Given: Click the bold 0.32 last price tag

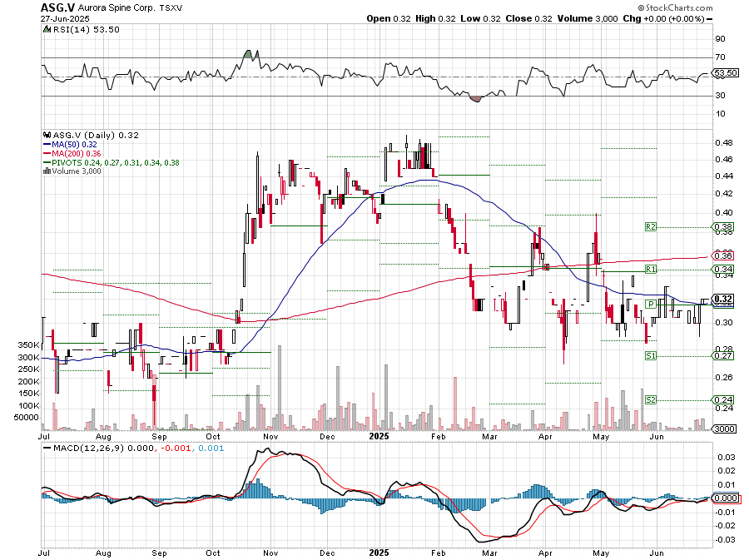Looking at the screenshot, I should [723, 299].
